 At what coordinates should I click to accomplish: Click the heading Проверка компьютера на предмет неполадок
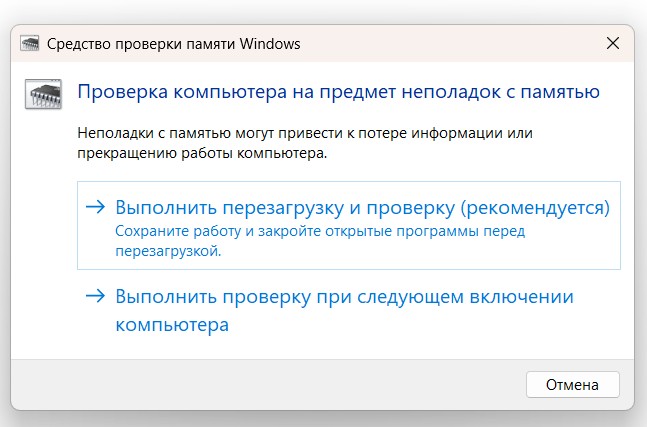coord(338,92)
